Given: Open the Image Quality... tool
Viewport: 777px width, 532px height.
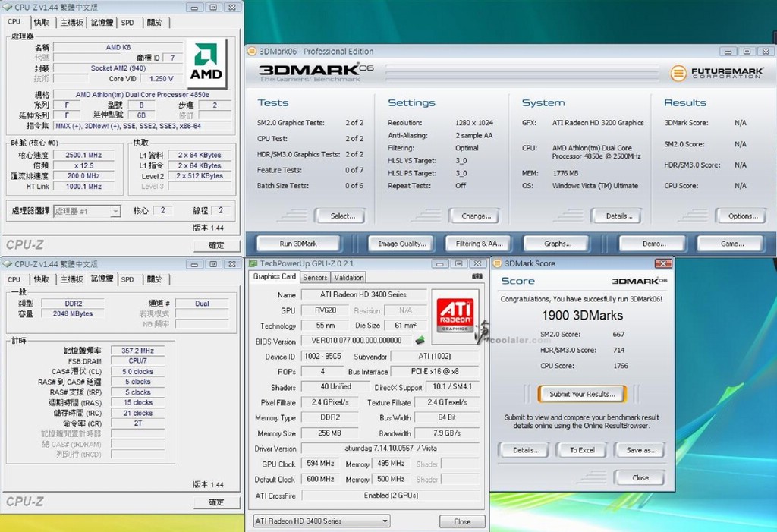Looking at the screenshot, I should click(402, 244).
